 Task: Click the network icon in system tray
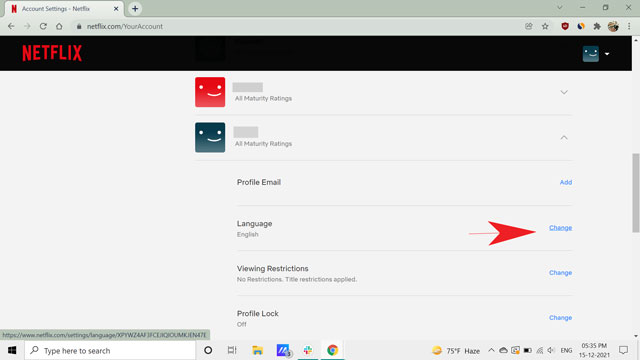540,350
